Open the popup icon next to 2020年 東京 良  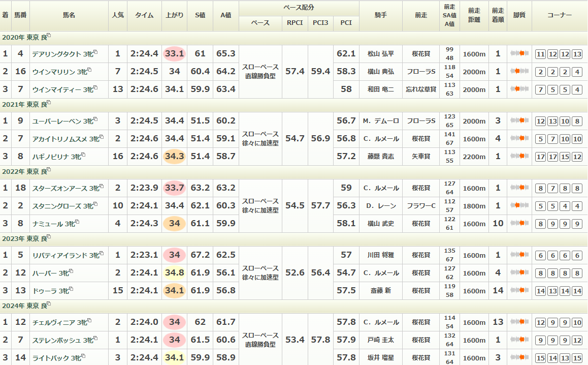pos(49,36)
